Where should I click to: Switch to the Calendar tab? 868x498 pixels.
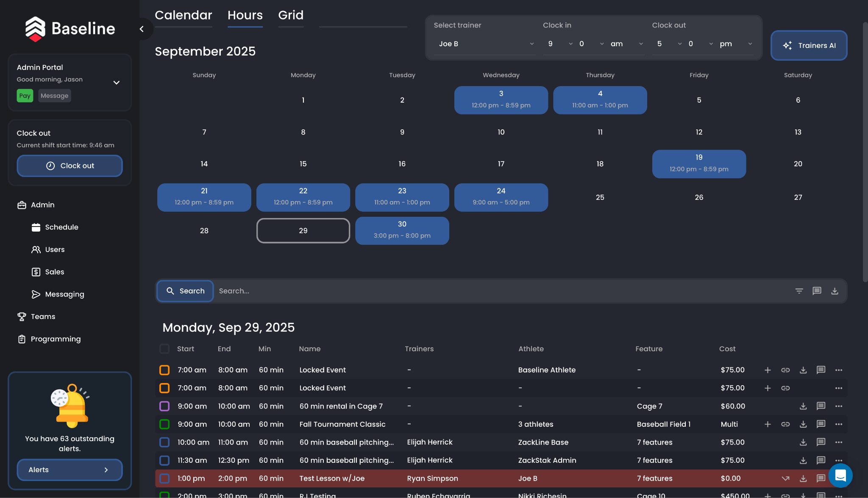point(183,15)
